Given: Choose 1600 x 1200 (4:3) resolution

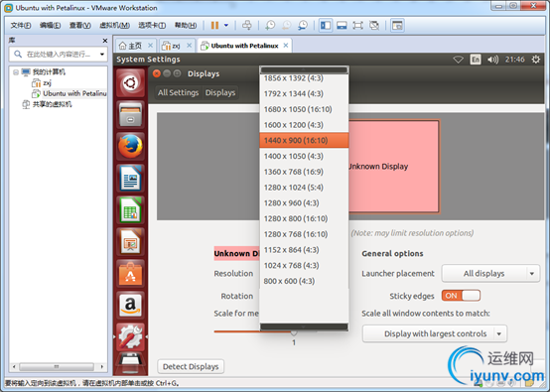Looking at the screenshot, I should click(304, 125).
